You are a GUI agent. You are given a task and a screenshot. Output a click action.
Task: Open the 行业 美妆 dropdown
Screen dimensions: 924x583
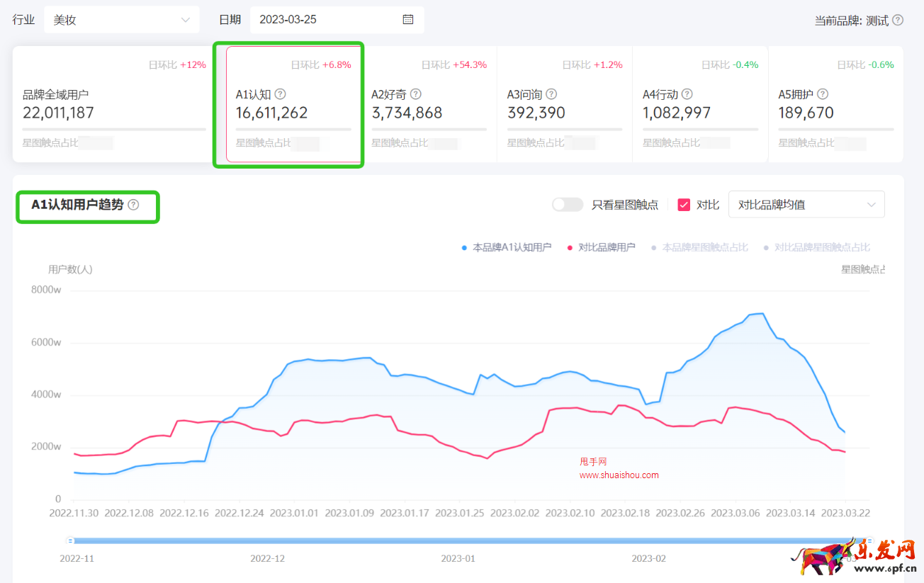tap(121, 20)
